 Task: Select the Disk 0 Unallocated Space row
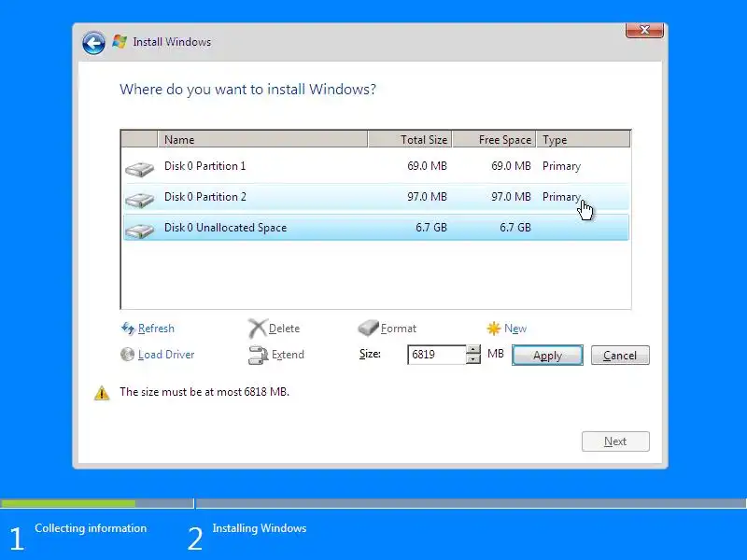pos(376,228)
